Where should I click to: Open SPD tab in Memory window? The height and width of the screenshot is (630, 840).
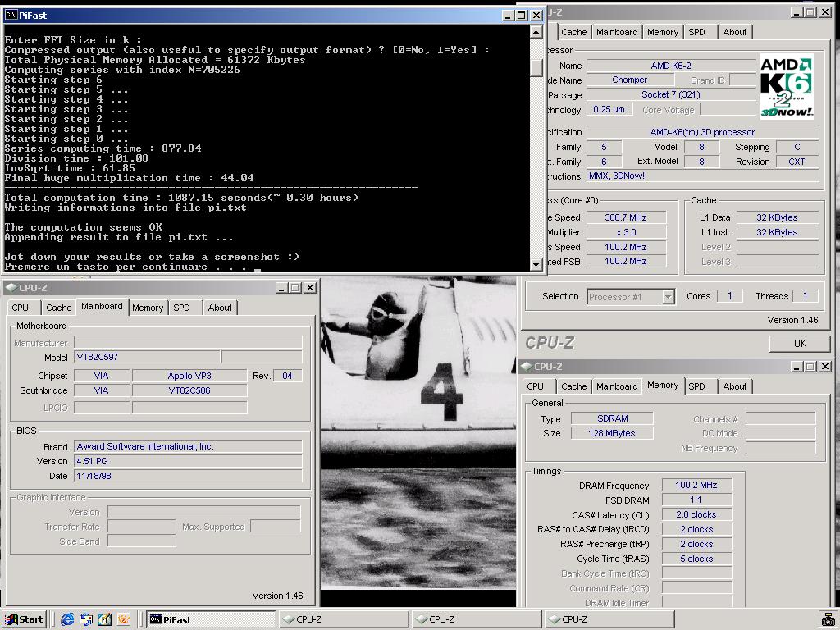click(x=696, y=386)
